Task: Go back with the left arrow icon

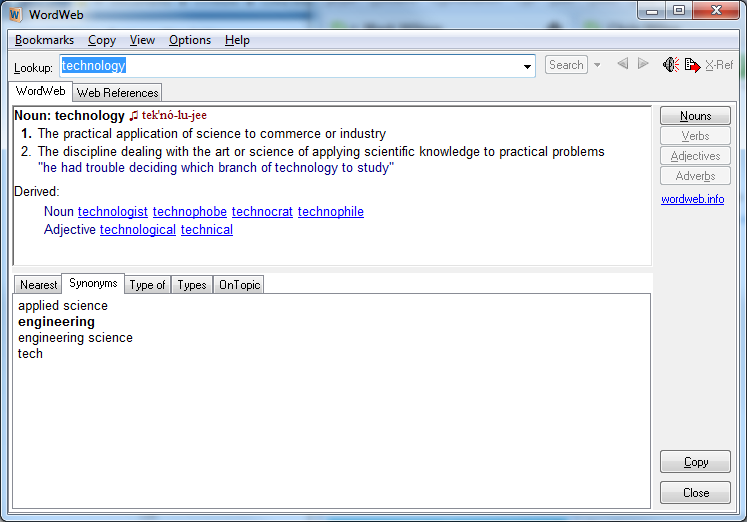Action: (623, 64)
